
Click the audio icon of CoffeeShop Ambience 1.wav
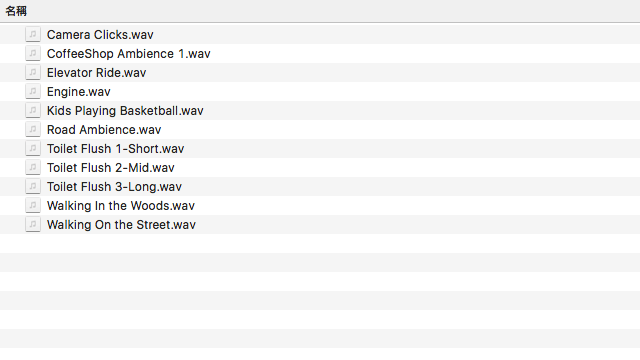(33, 53)
